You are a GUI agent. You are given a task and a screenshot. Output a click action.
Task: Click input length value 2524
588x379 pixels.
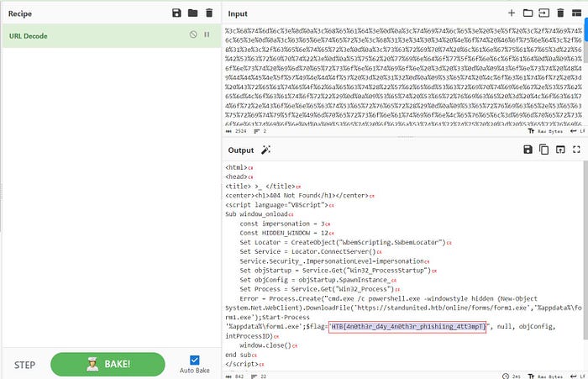pos(240,131)
